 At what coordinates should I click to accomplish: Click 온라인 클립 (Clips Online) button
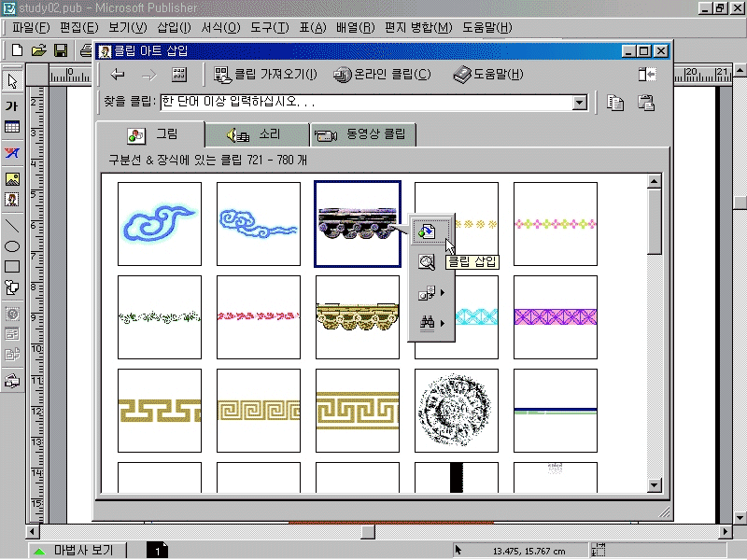tap(383, 75)
